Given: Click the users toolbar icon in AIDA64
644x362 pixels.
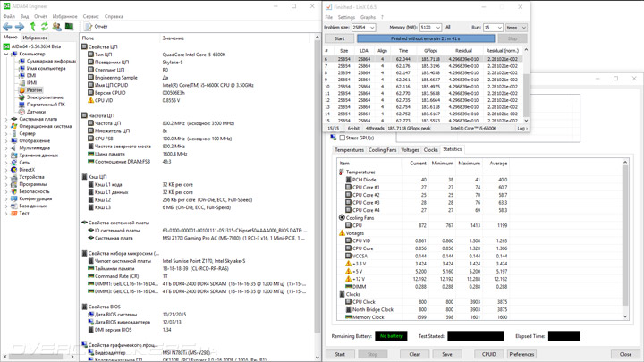Looking at the screenshot, I should point(57,27).
